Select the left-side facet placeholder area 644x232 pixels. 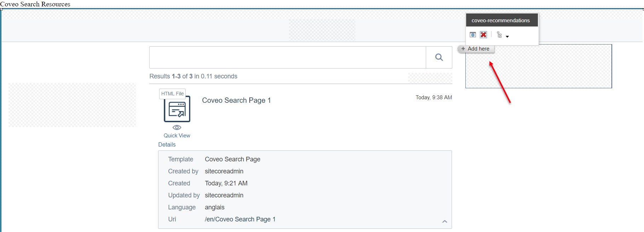72,105
